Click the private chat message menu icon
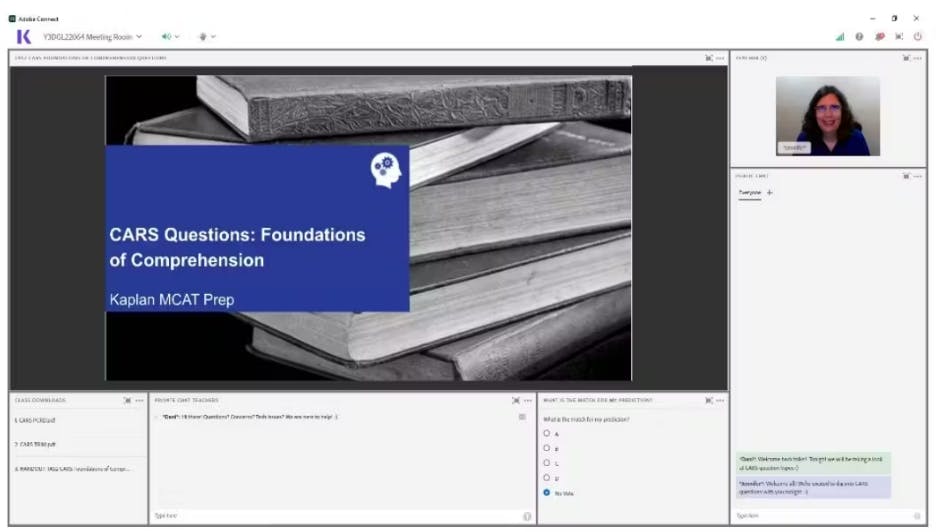Screen dimensions: 936x532 [x=522, y=417]
